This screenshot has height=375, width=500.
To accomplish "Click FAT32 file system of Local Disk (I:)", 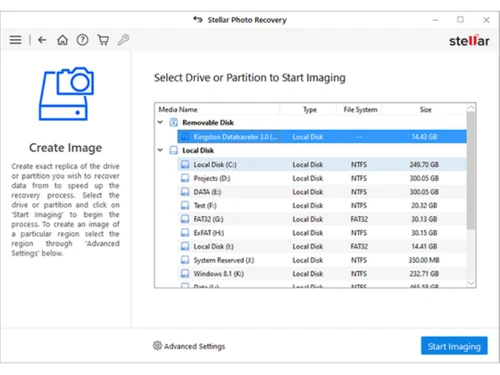I will (359, 246).
